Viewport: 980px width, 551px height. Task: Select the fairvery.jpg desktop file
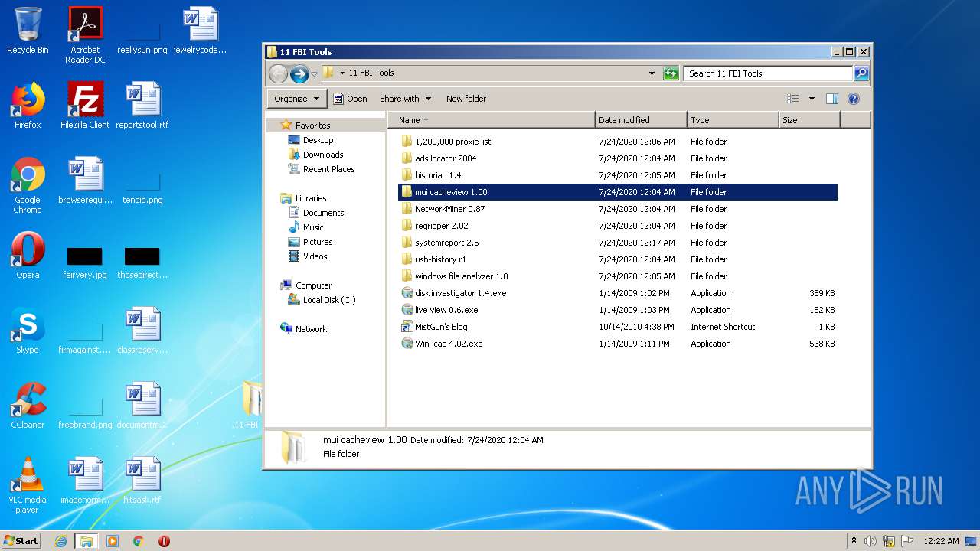pyautogui.click(x=85, y=262)
